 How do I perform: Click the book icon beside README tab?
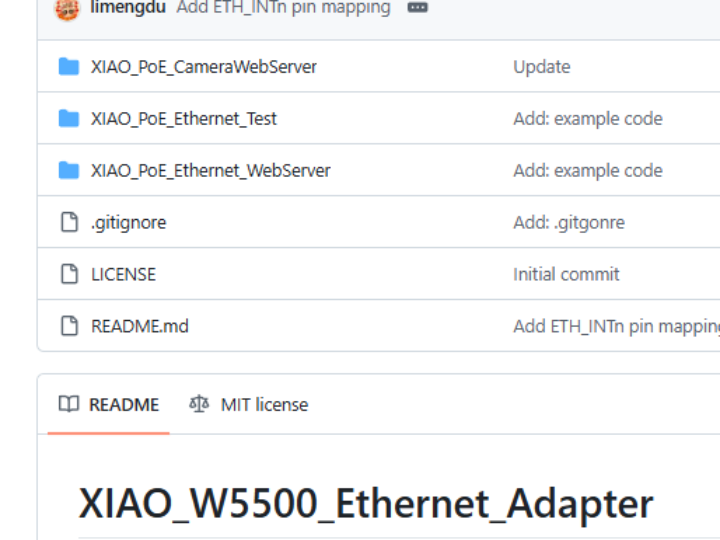click(x=69, y=405)
